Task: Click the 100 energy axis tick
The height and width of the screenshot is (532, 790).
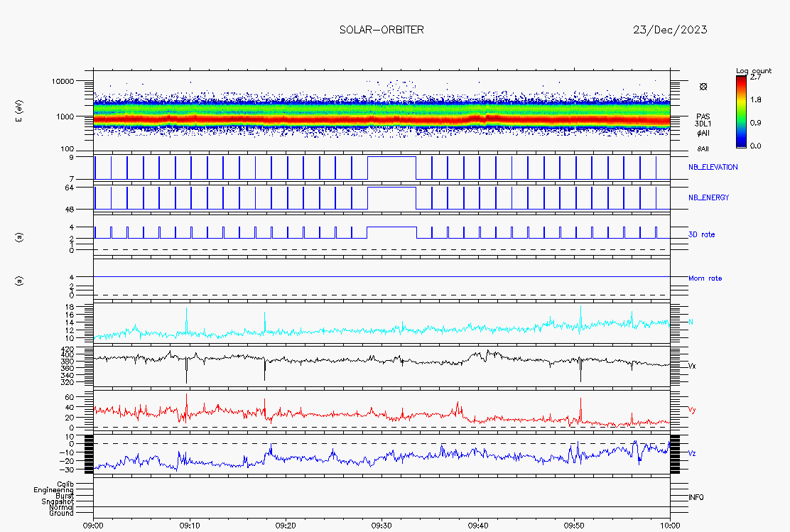Action: coord(67,149)
